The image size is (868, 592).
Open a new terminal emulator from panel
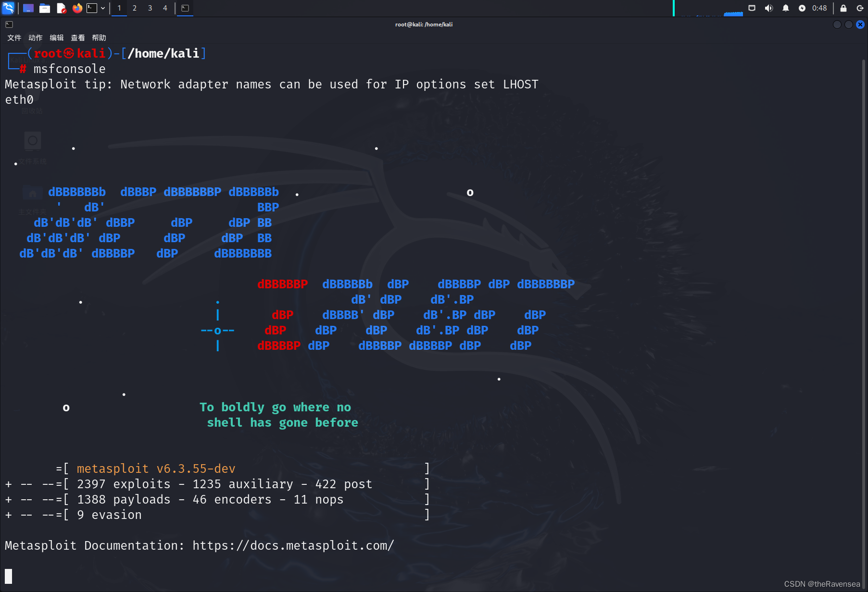pyautogui.click(x=92, y=8)
